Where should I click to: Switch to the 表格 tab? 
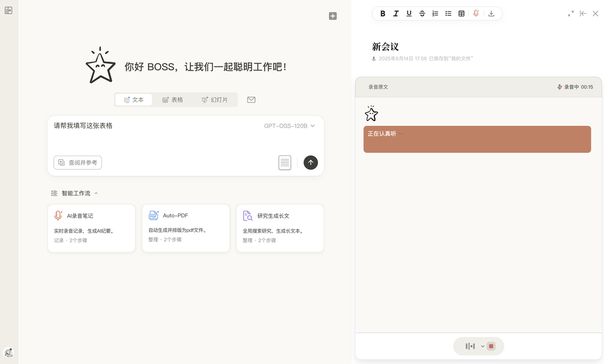pyautogui.click(x=173, y=100)
